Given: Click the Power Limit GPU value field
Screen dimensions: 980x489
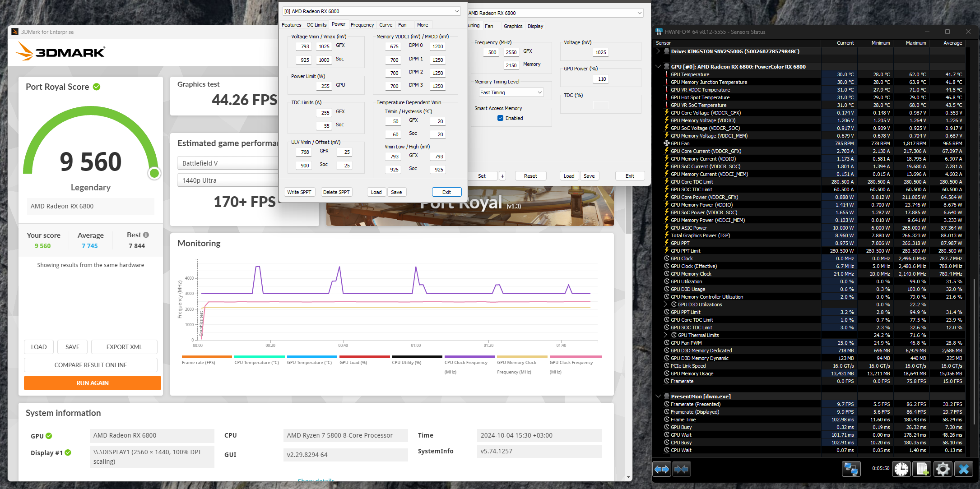Looking at the screenshot, I should pos(325,86).
